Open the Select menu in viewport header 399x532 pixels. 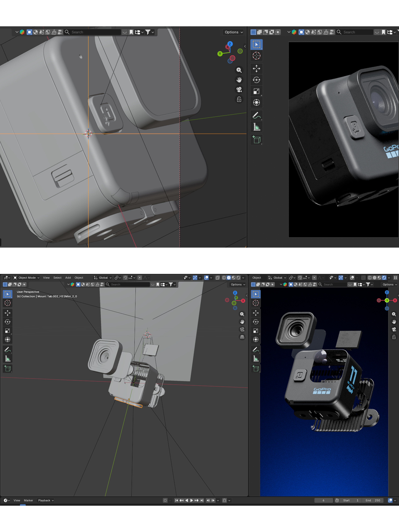click(57, 278)
